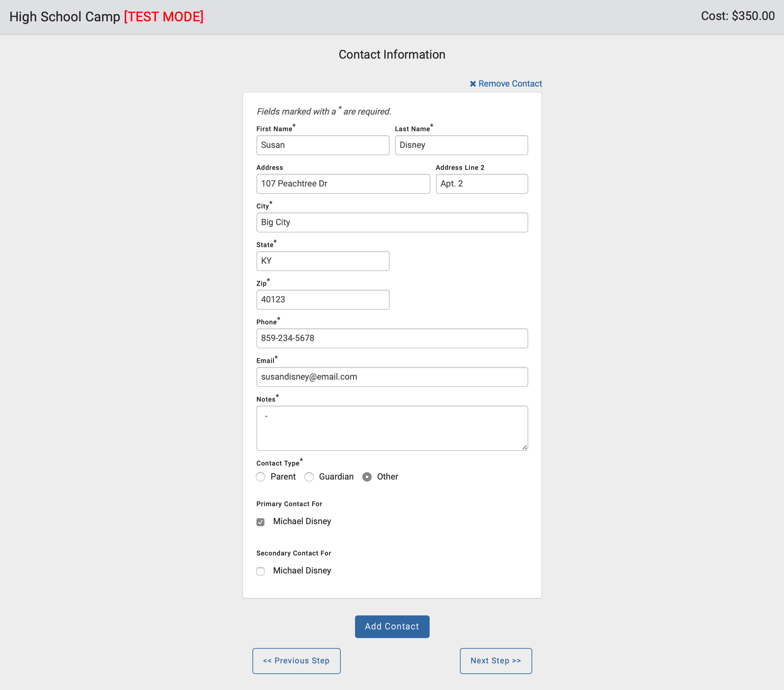Click the Address Line 2 field
This screenshot has width=784, height=690.
click(x=481, y=184)
